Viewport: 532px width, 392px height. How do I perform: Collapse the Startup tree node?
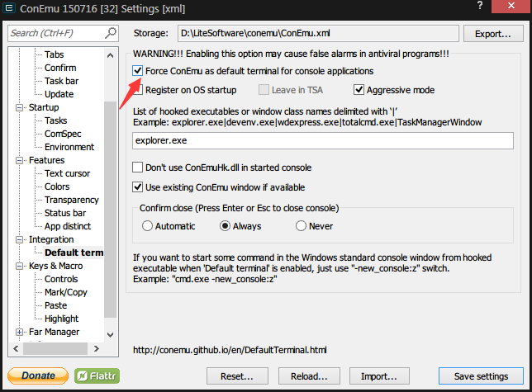[19, 108]
